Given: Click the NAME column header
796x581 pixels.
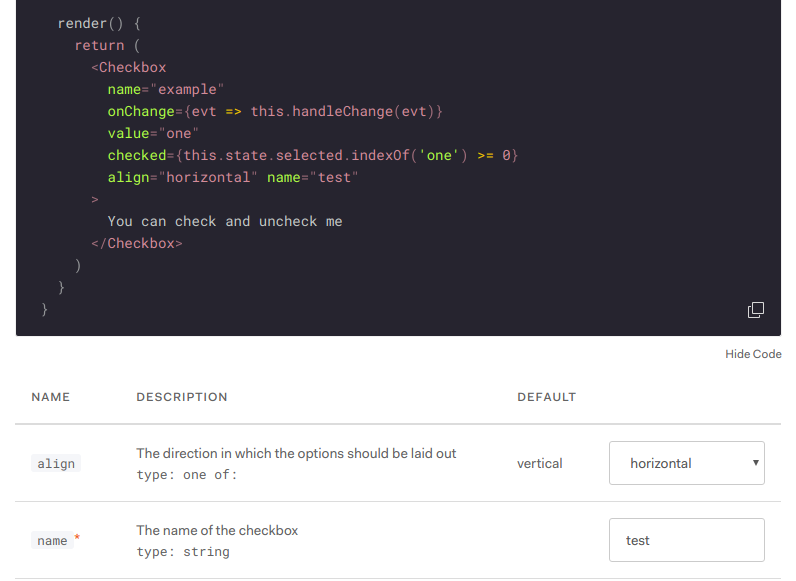Looking at the screenshot, I should point(51,397).
